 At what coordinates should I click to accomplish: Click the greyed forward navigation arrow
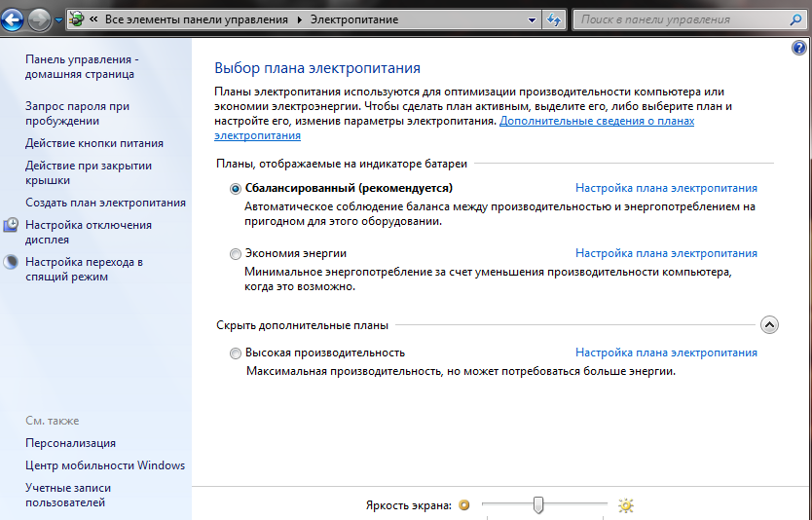pos(39,20)
